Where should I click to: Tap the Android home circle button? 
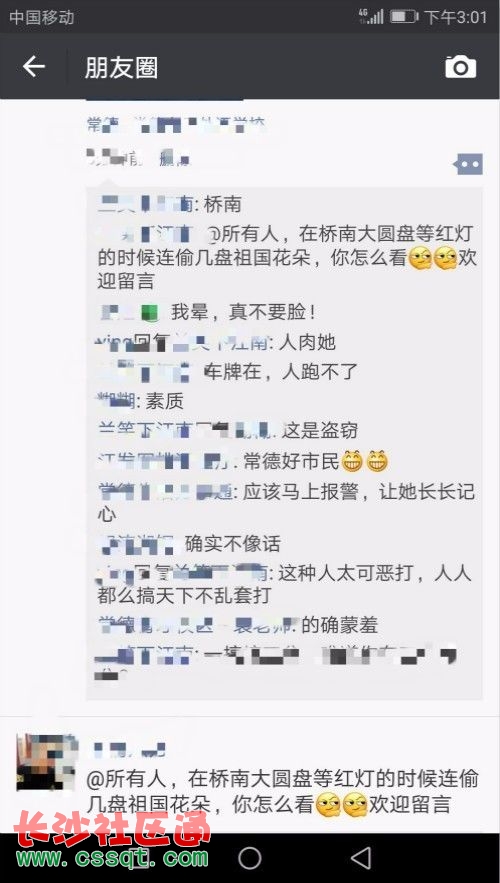tap(250, 858)
